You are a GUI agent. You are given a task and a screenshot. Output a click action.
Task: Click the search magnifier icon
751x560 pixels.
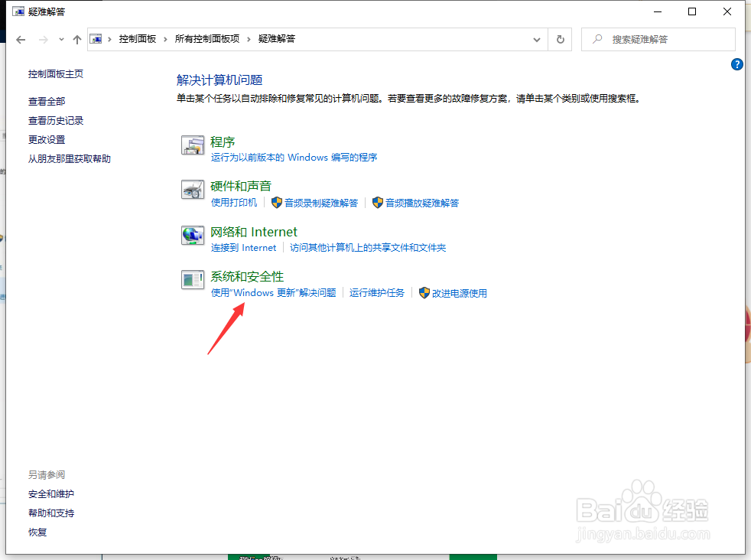coord(597,39)
